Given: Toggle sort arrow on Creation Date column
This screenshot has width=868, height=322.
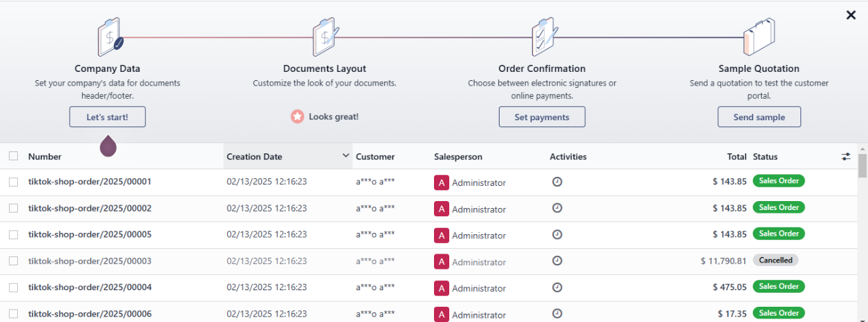Looking at the screenshot, I should click(346, 156).
